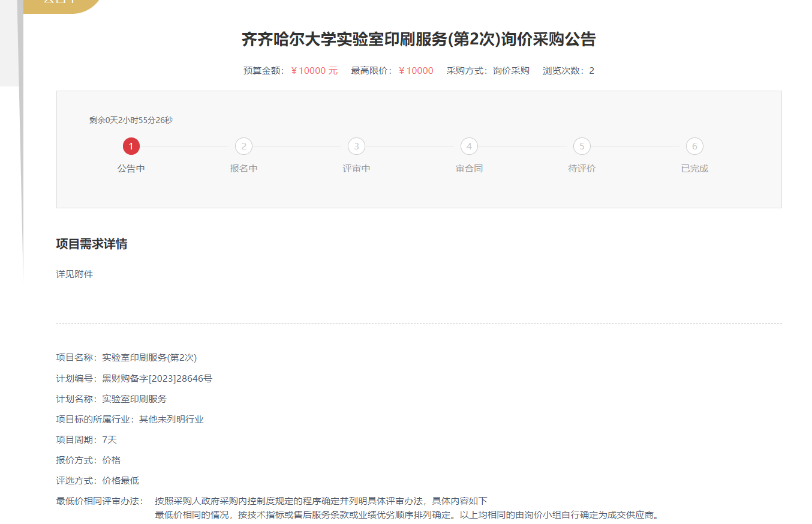The width and height of the screenshot is (812, 524).
Task: Click the remaining time countdown text
Action: 131,120
